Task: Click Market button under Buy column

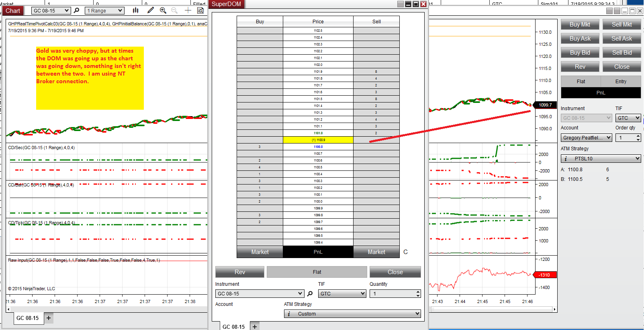Action: (x=260, y=252)
